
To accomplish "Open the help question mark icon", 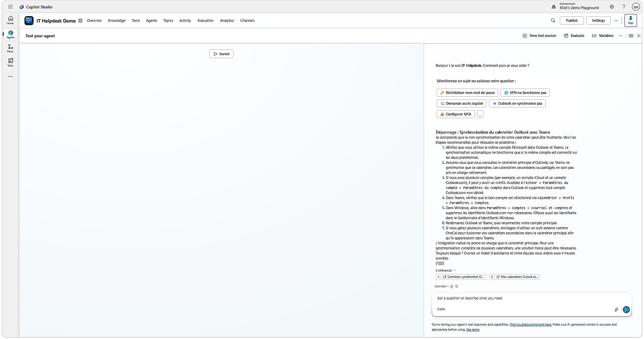I will 624,7.
